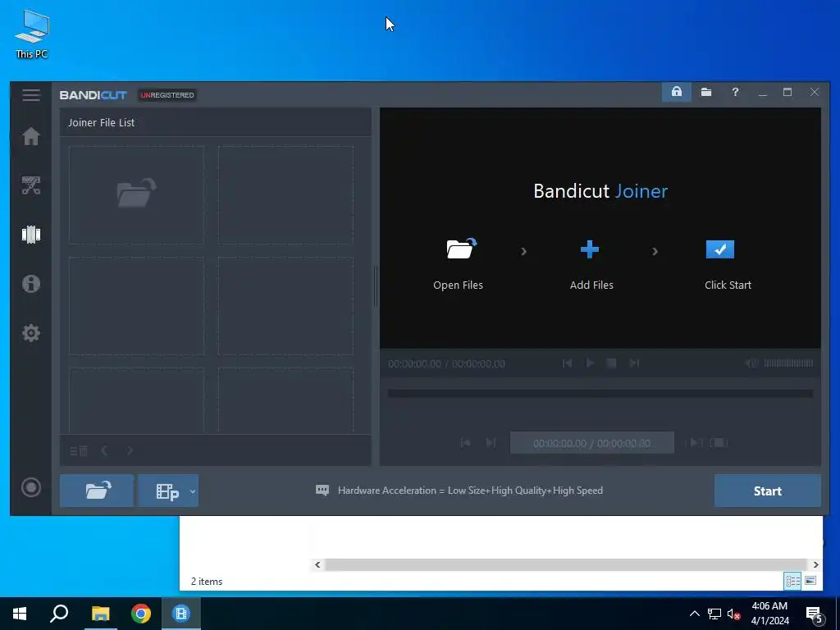Open Windows taskbar search
The image size is (840, 630).
(x=59, y=614)
